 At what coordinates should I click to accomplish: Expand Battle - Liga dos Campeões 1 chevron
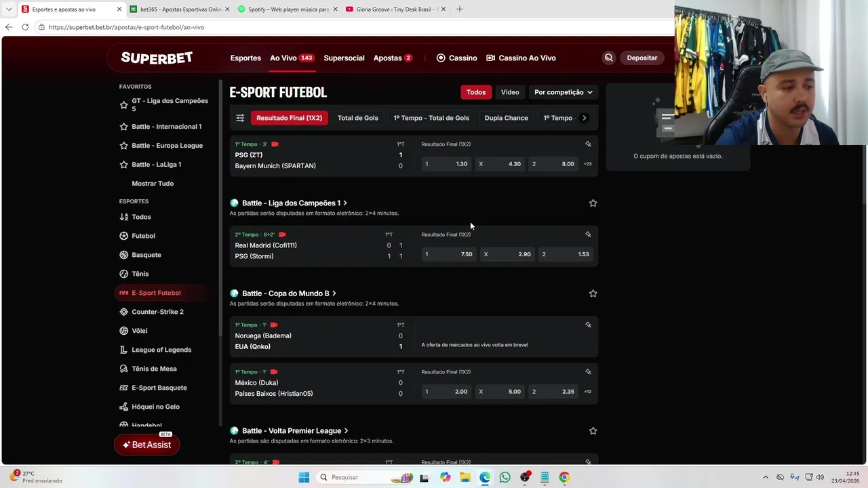[x=345, y=203]
